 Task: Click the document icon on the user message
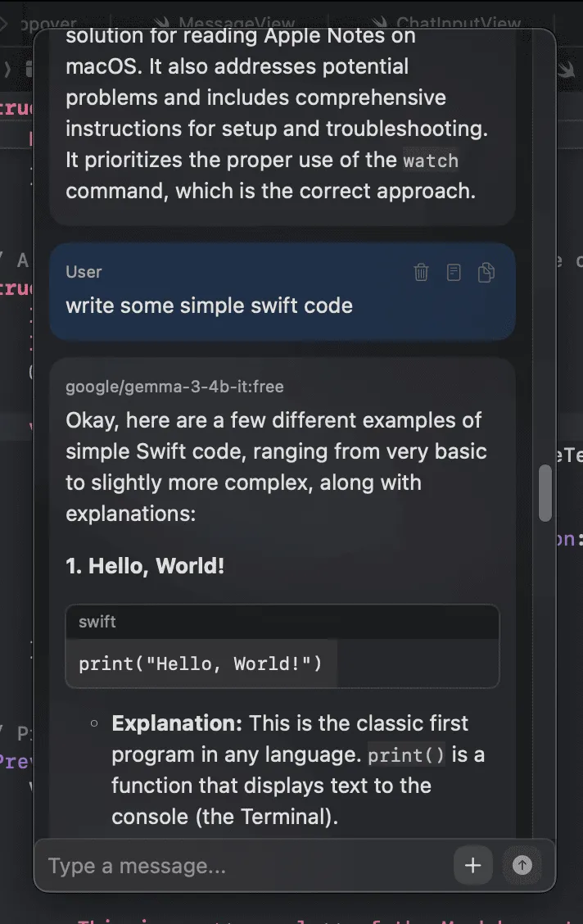coord(454,273)
